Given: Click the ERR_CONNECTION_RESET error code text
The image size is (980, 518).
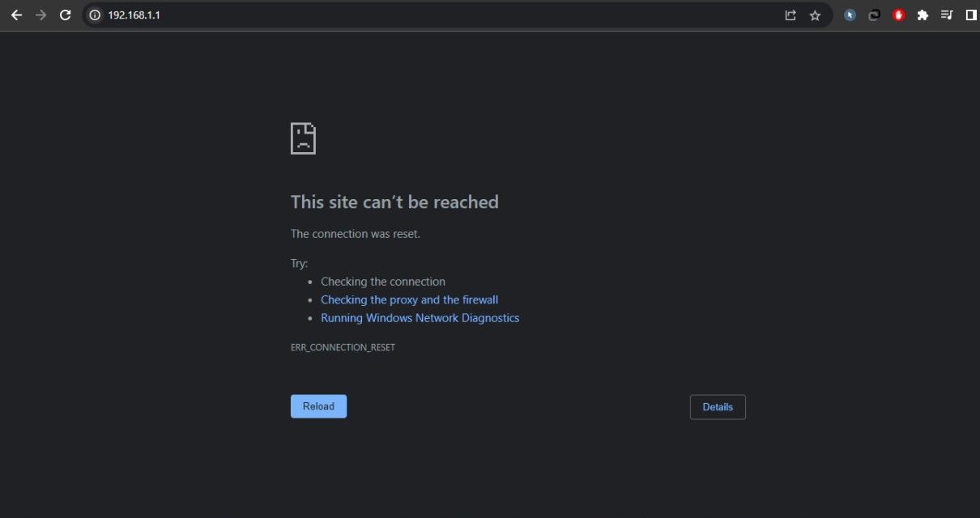Looking at the screenshot, I should tap(343, 347).
